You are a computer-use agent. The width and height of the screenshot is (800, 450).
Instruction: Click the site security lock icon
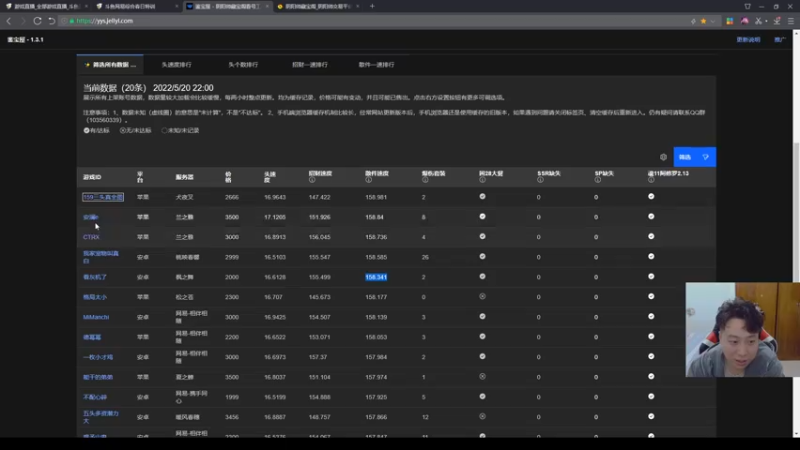point(72,21)
